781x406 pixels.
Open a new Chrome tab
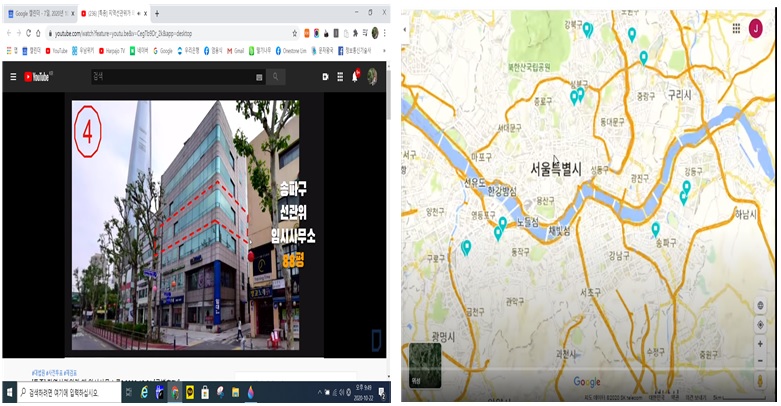click(157, 13)
